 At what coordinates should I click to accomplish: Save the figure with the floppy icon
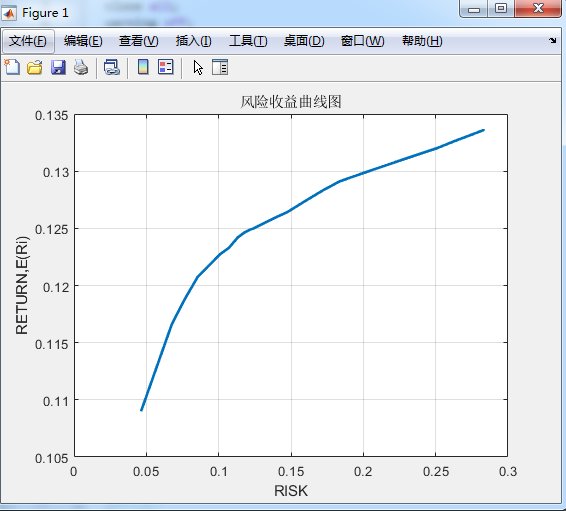tap(58, 67)
